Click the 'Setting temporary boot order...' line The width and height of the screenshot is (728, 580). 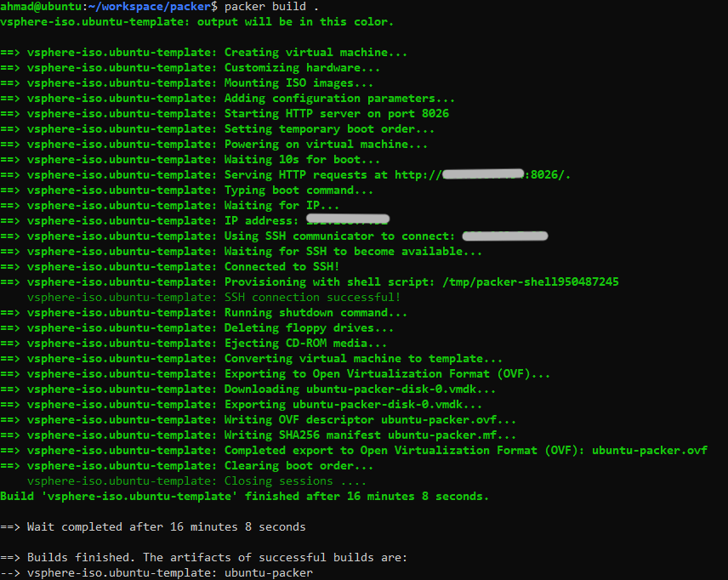(217, 129)
